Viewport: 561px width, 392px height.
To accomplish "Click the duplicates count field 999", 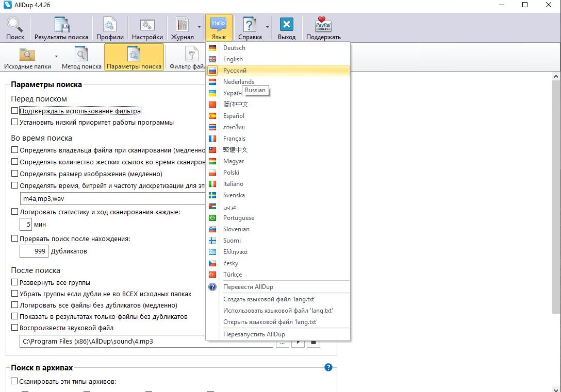I will tap(34, 251).
